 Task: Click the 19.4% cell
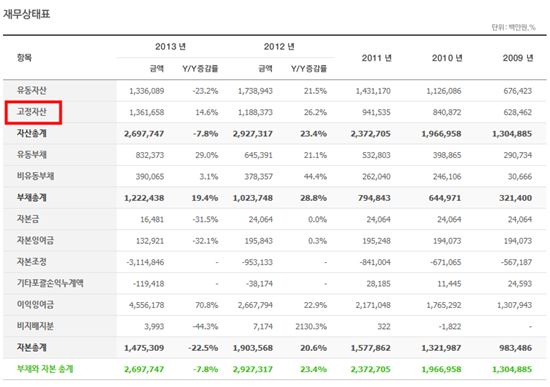[x=205, y=198]
